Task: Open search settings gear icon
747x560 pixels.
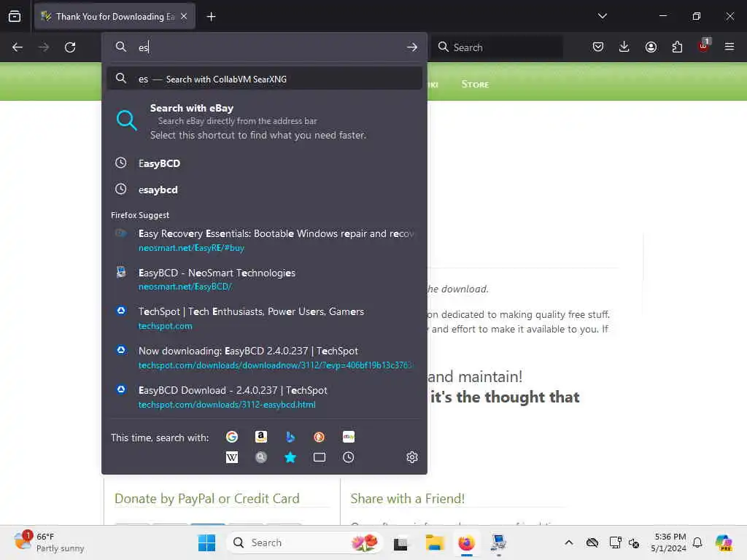Action: point(412,458)
